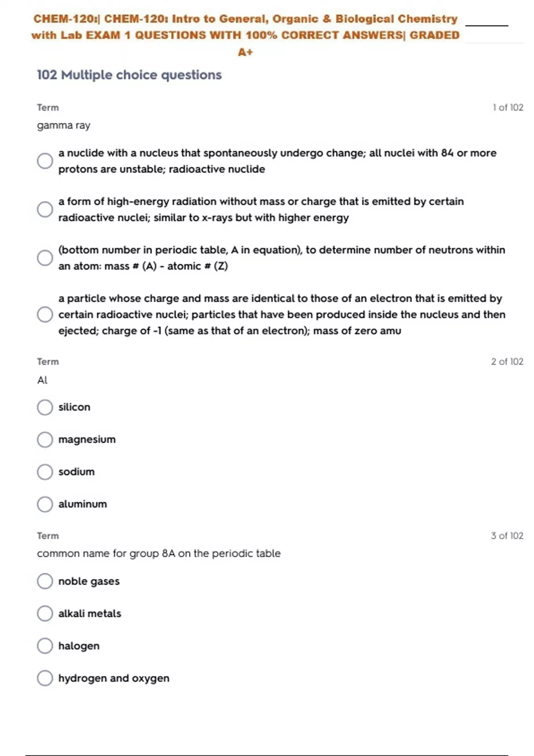Select 'aluminum' as the answer
The height and width of the screenshot is (756, 534).
click(x=45, y=504)
